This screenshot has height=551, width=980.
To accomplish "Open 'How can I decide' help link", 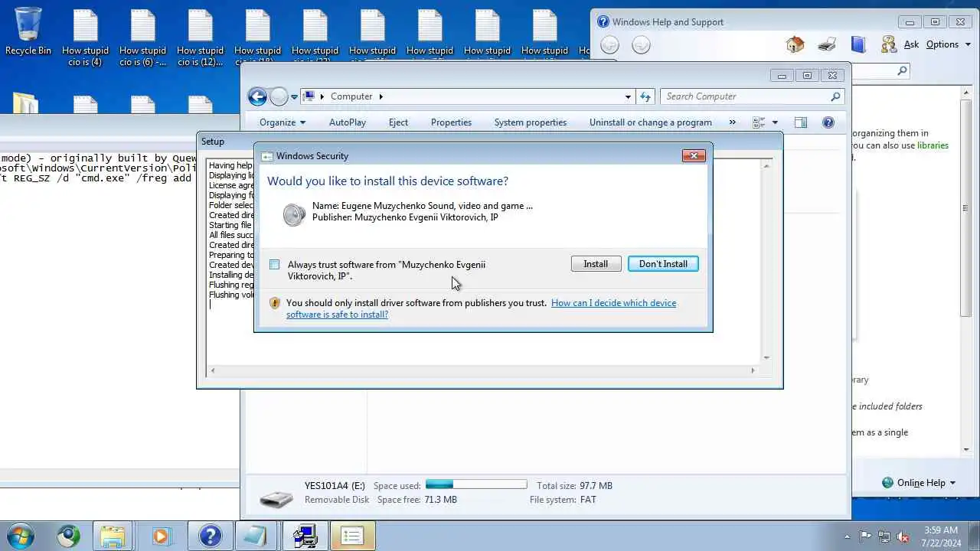I will [x=481, y=308].
